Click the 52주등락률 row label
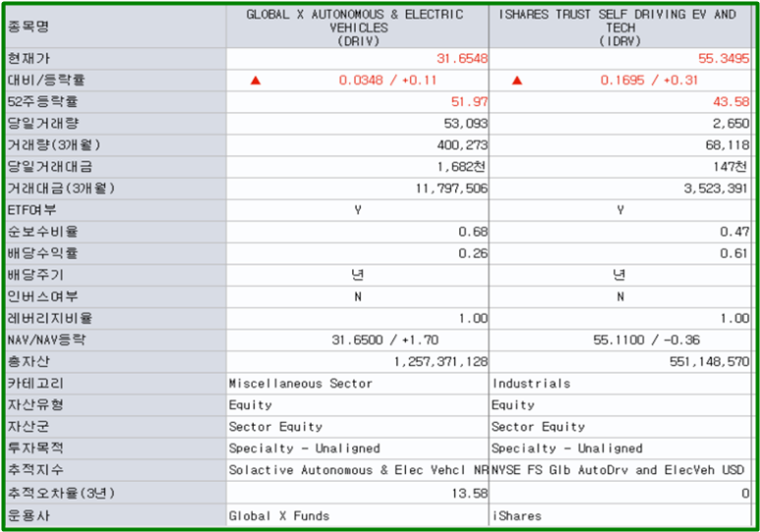 point(42,102)
